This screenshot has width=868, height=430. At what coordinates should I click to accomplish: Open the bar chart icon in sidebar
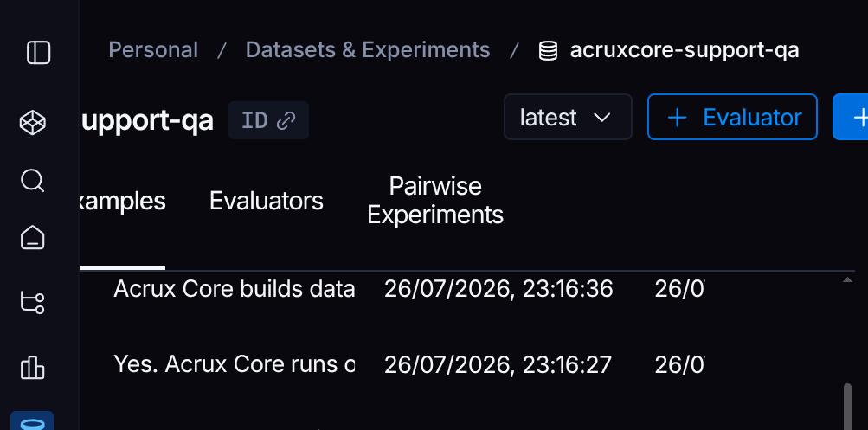(32, 366)
